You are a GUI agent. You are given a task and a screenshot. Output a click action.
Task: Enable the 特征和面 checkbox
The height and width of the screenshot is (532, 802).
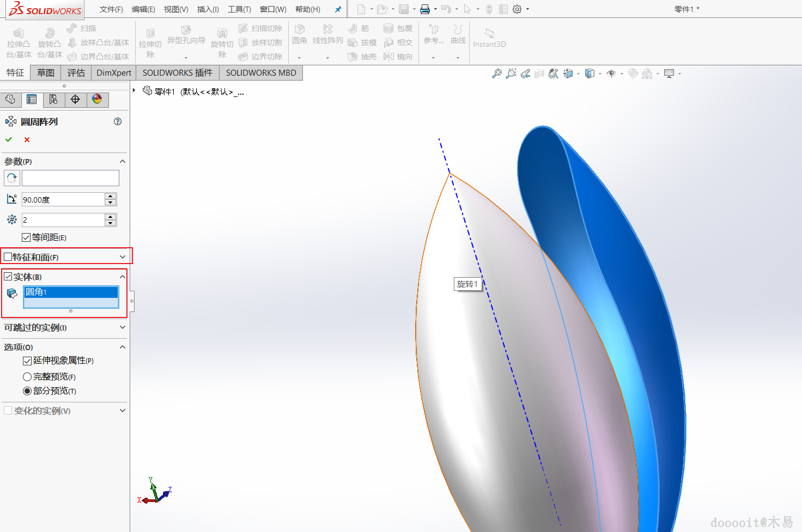pyautogui.click(x=8, y=256)
